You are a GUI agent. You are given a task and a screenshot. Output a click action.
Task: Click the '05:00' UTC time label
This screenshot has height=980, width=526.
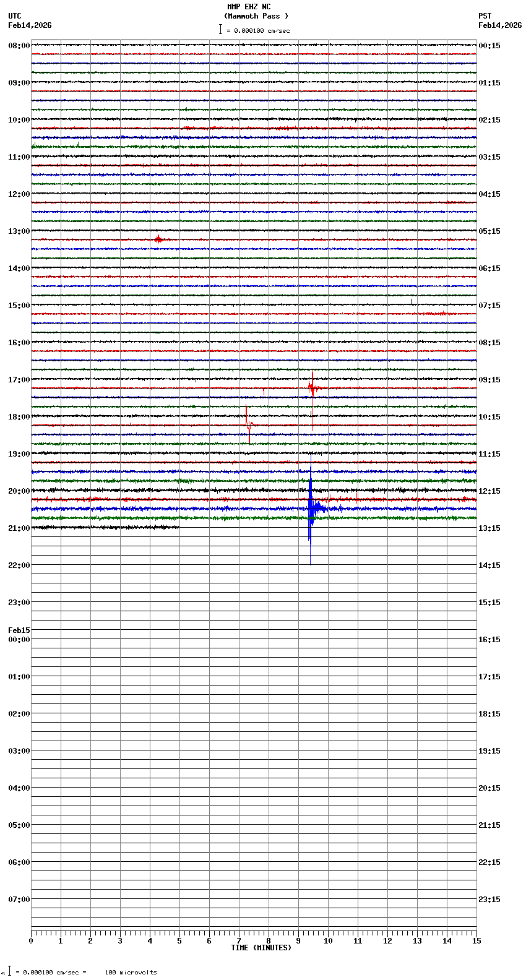click(x=19, y=825)
